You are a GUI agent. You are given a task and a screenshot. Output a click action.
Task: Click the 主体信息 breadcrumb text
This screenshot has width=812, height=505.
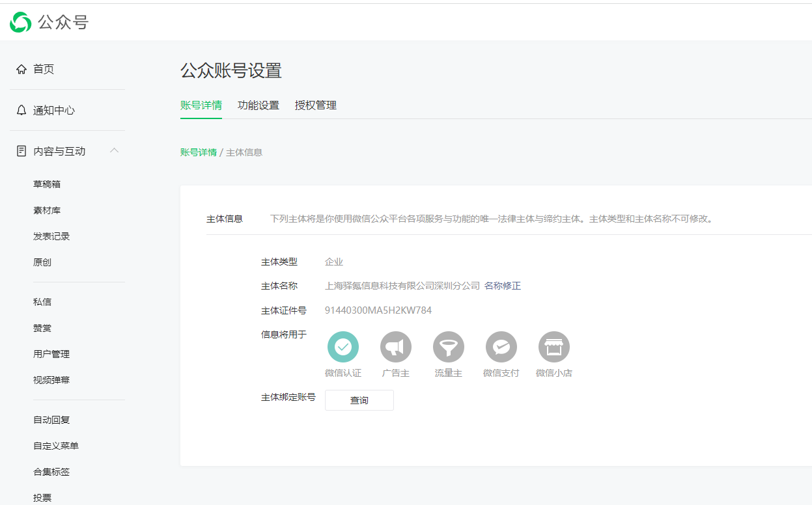244,152
